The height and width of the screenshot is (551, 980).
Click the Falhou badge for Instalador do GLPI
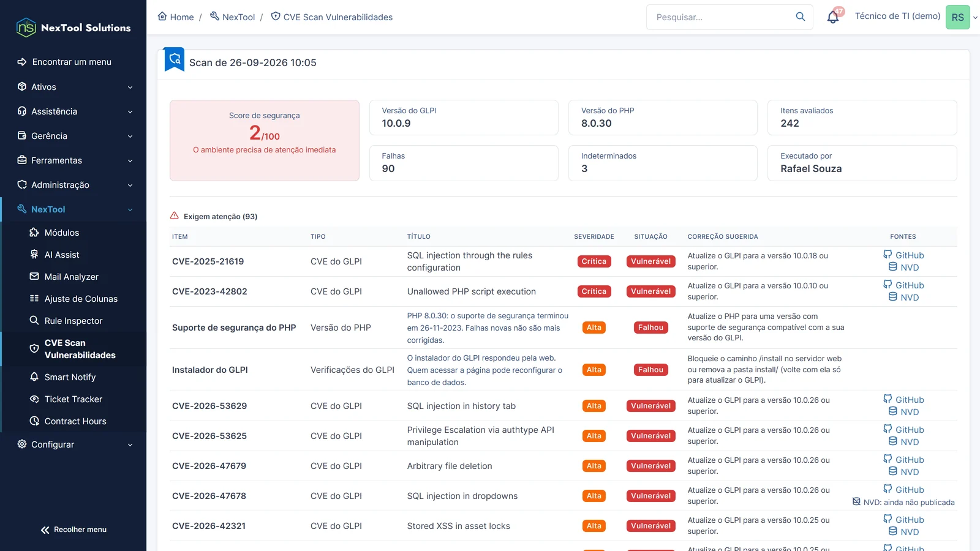(650, 370)
